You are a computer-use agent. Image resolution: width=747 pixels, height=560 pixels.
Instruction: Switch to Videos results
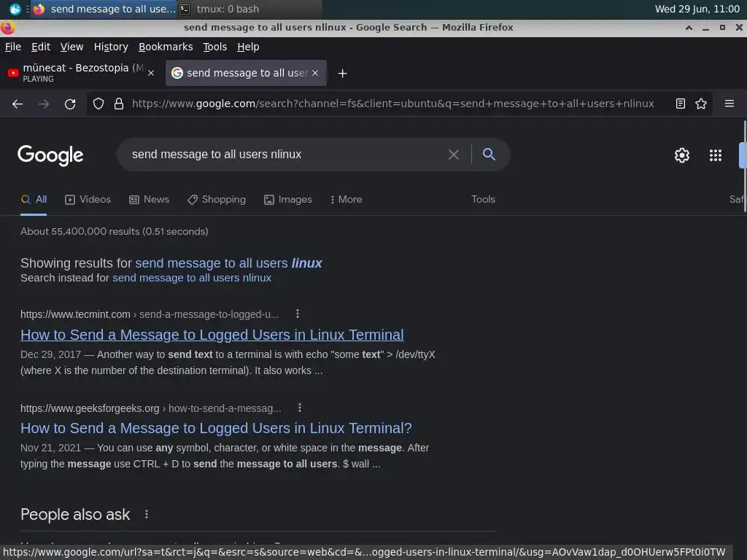tap(88, 200)
